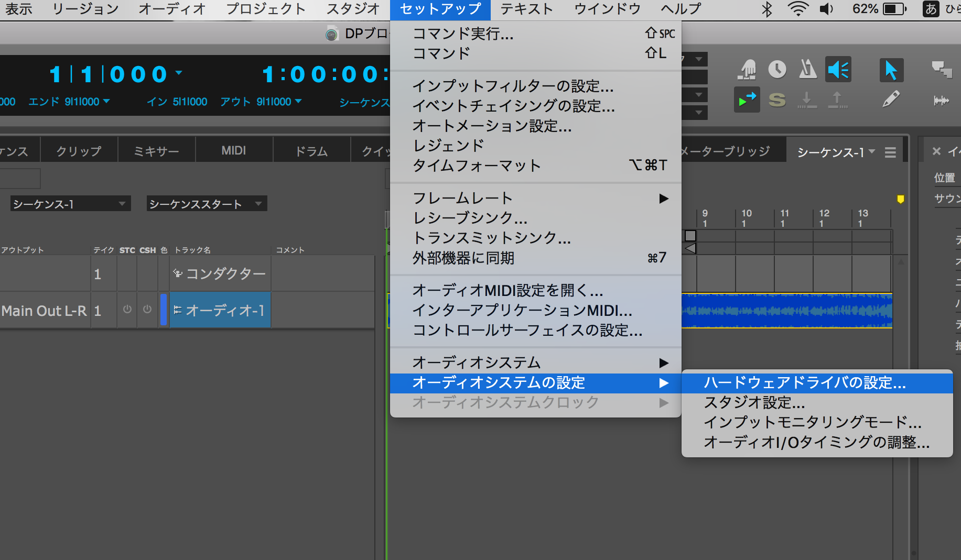Viewport: 961px width, 560px height.
Task: Select オーディオMIDI設定を開く menu entry
Action: coord(508,290)
